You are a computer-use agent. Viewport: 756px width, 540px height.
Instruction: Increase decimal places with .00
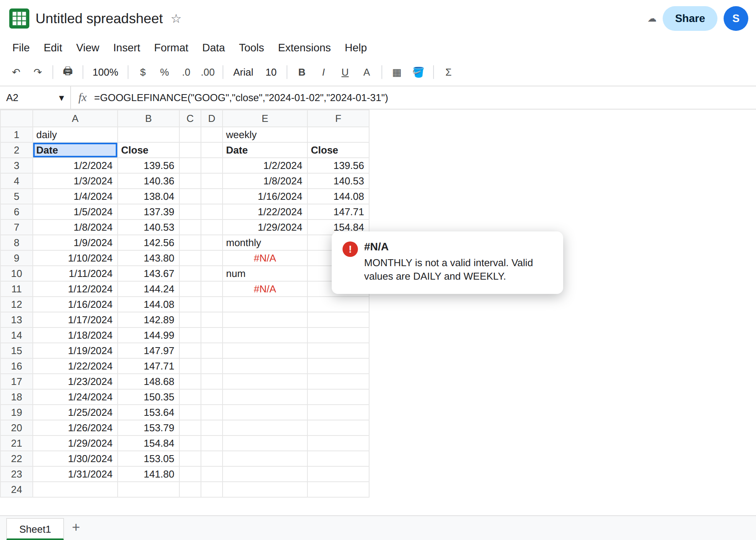pyautogui.click(x=208, y=72)
